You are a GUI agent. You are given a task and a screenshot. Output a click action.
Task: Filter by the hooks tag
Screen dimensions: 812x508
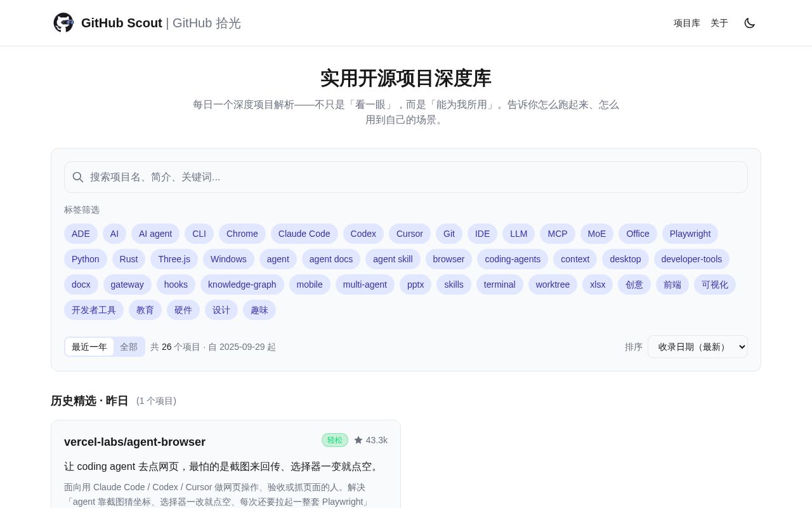(x=176, y=284)
